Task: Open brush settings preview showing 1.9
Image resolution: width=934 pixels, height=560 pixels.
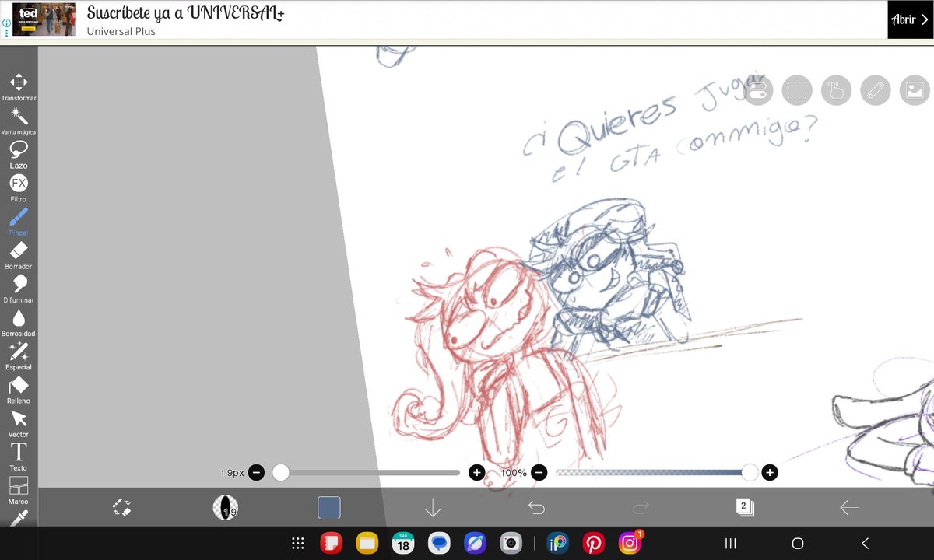Action: coord(226,508)
